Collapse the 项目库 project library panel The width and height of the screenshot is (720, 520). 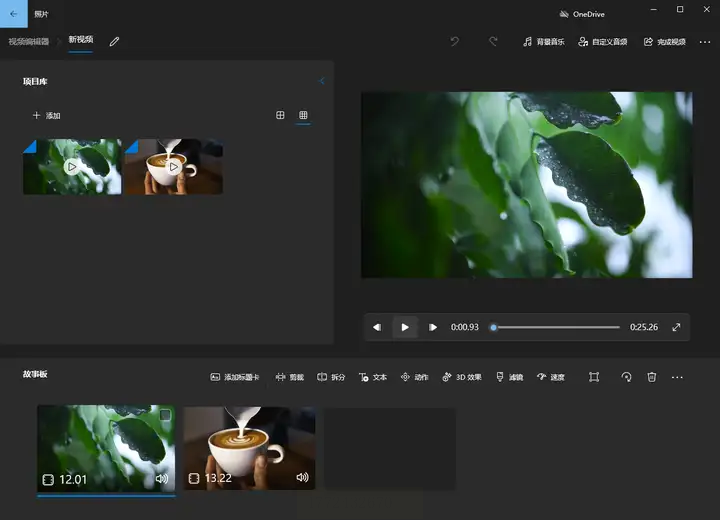coord(321,81)
